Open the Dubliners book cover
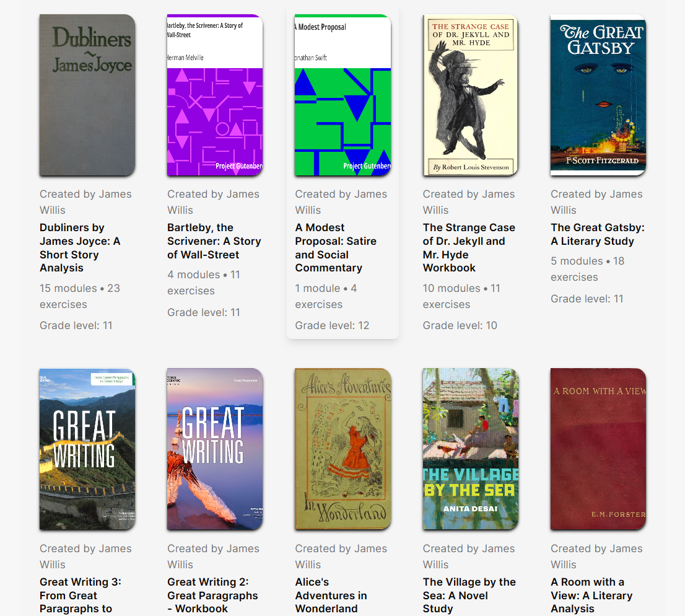Screen dimensions: 685x616 click(87, 95)
